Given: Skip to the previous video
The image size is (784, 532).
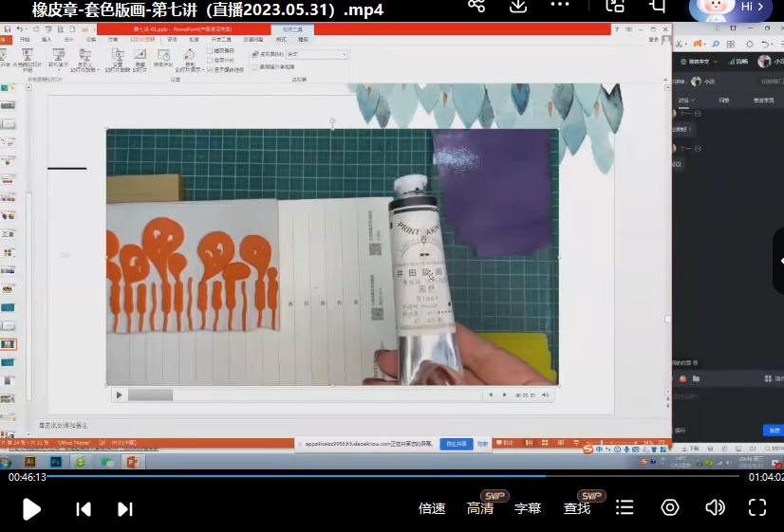Looking at the screenshot, I should pos(84,509).
